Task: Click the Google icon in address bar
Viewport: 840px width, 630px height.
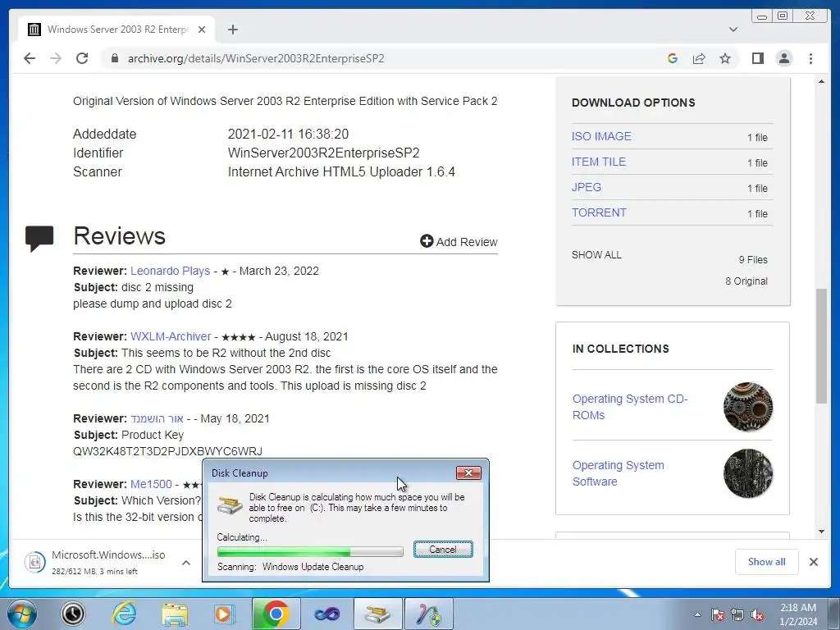Action: 673,58
